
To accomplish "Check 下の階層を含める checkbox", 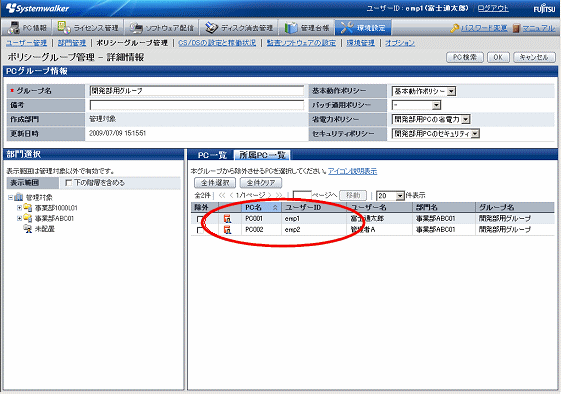I will [x=69, y=183].
